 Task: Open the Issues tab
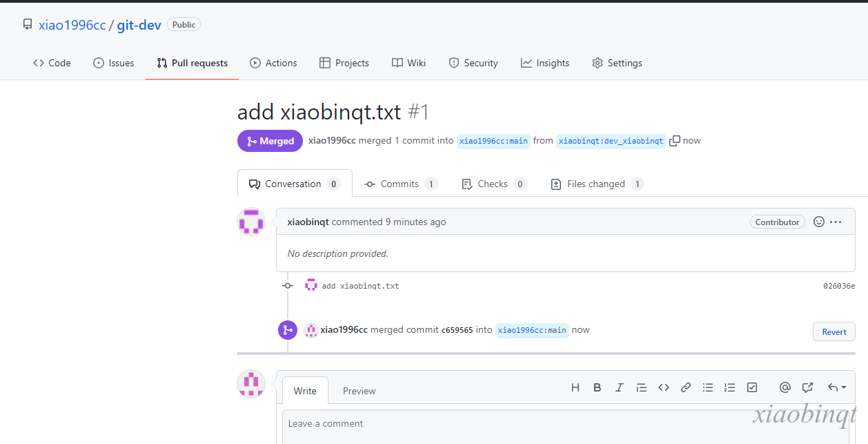(x=114, y=63)
